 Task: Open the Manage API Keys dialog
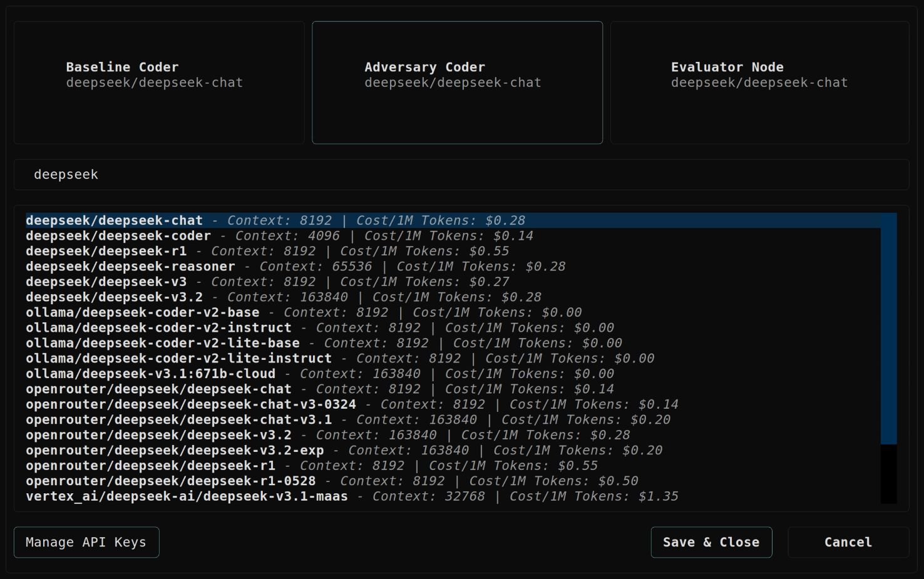[x=86, y=542]
